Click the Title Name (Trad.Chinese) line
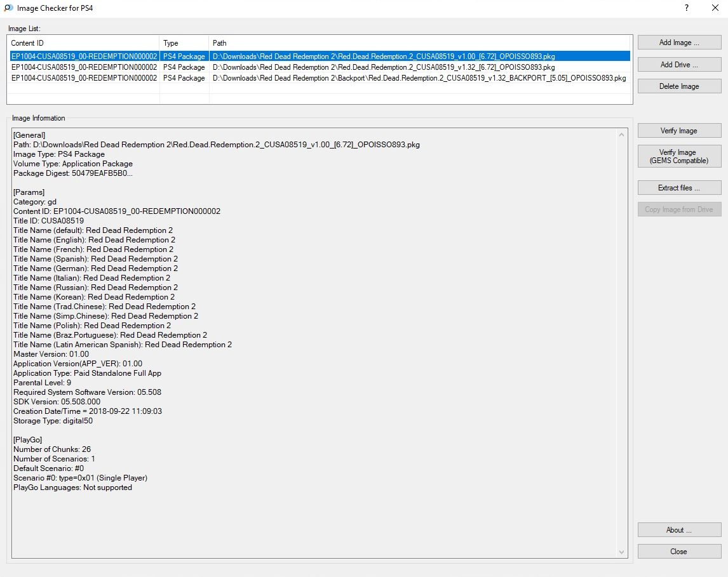 pyautogui.click(x=104, y=307)
